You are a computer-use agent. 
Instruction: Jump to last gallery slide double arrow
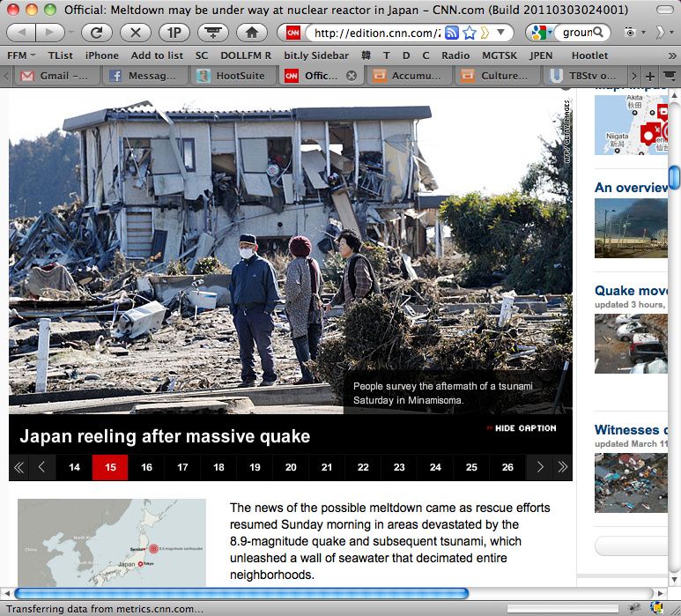coord(562,467)
